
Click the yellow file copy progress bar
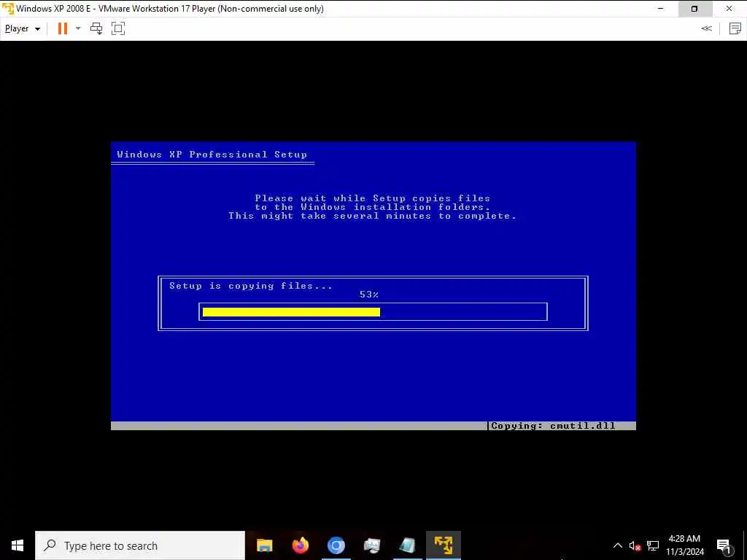pos(291,312)
